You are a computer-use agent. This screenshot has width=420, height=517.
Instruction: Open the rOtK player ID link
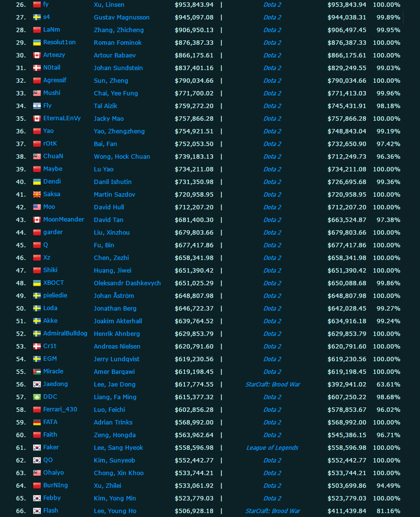(x=50, y=144)
